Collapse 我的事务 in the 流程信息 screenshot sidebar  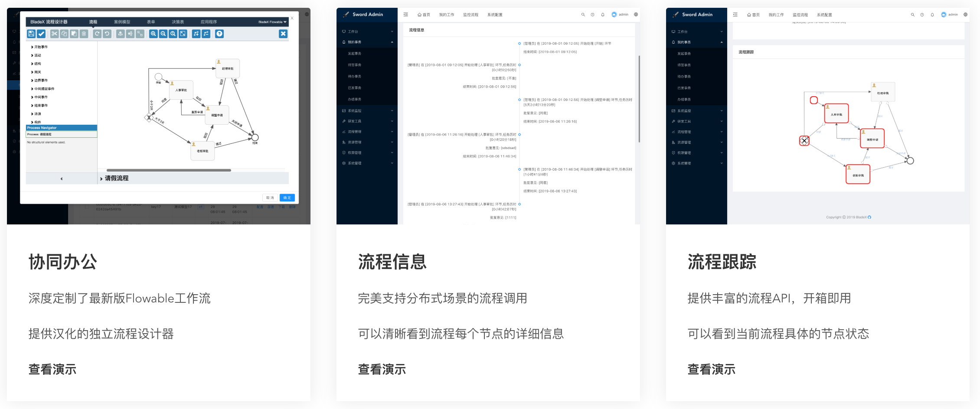coord(367,42)
